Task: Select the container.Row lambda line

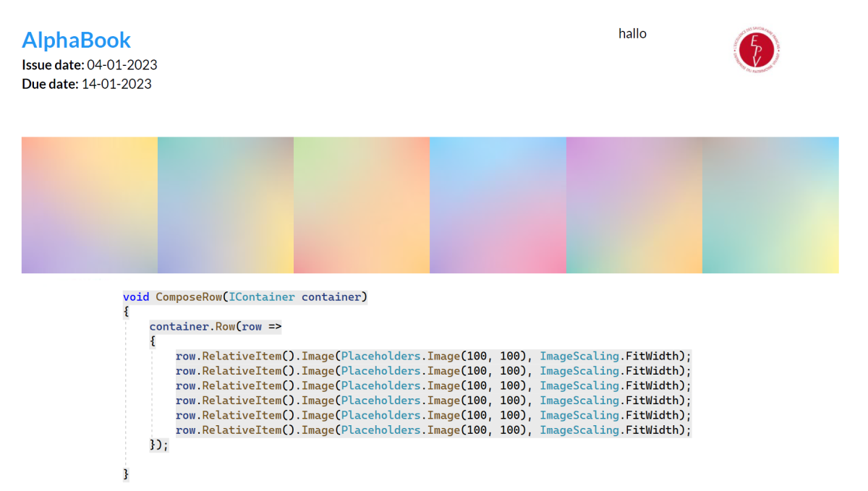Action: [x=215, y=326]
